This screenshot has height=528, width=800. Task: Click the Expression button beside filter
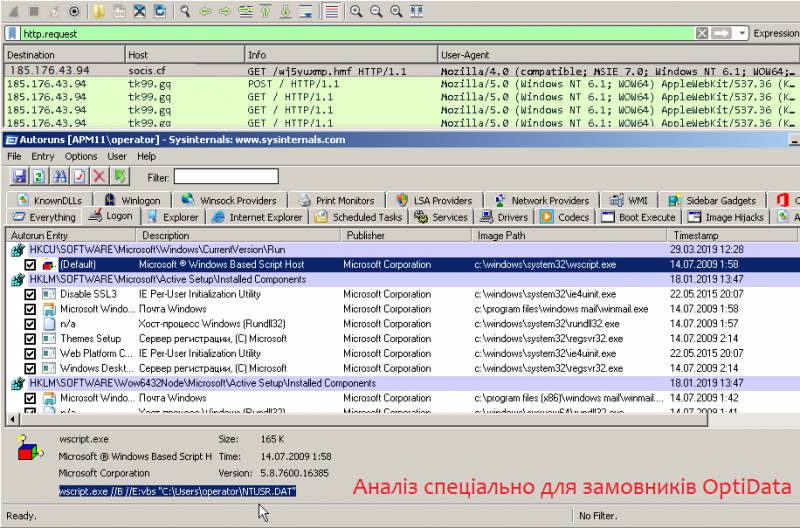pos(776,33)
